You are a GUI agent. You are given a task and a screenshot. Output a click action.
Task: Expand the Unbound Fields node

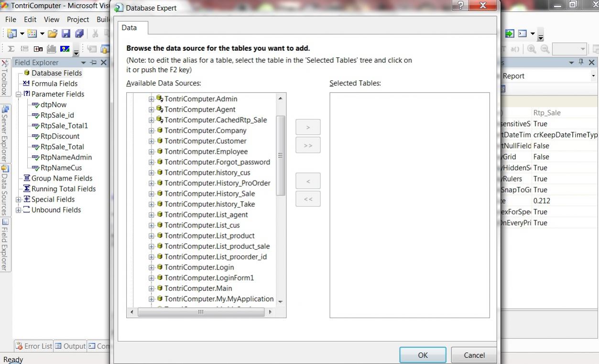point(18,210)
